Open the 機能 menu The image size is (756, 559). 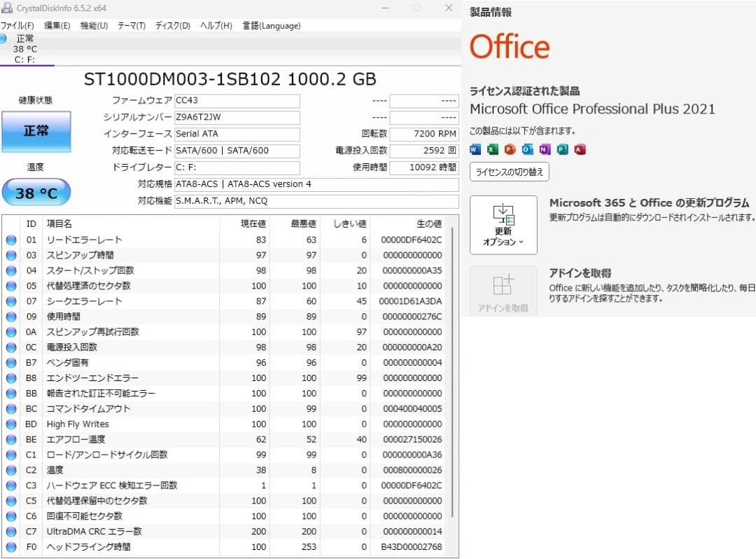(94, 25)
